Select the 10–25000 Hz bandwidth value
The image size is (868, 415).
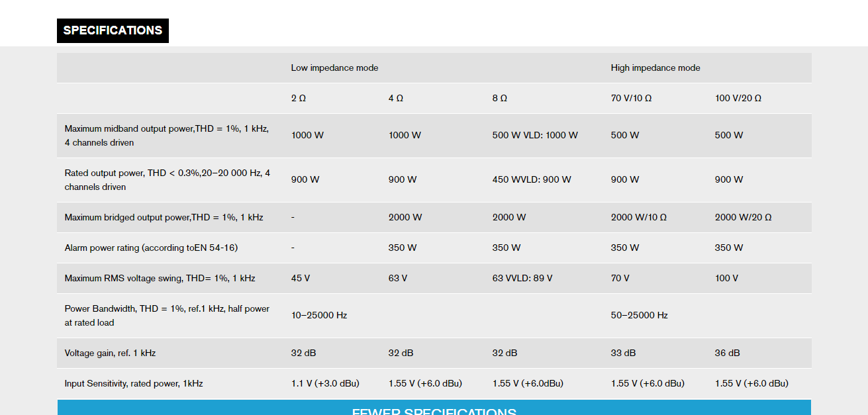319,316
